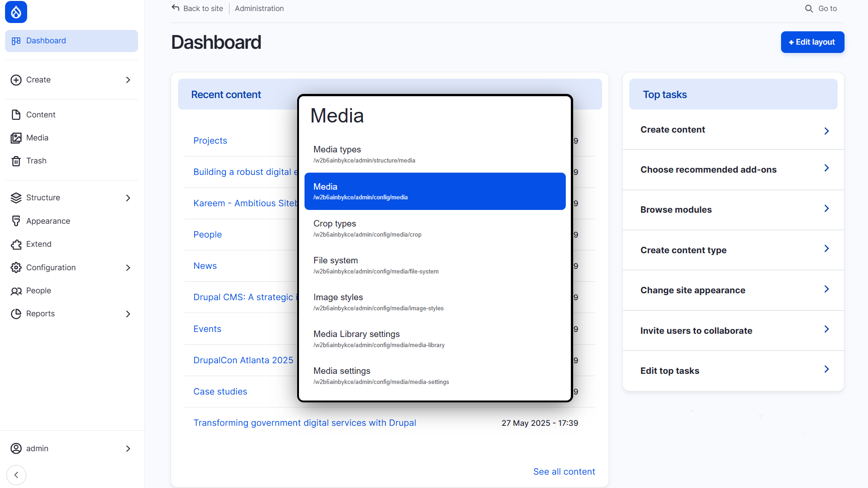
Task: Open the Case studies link
Action: (220, 391)
